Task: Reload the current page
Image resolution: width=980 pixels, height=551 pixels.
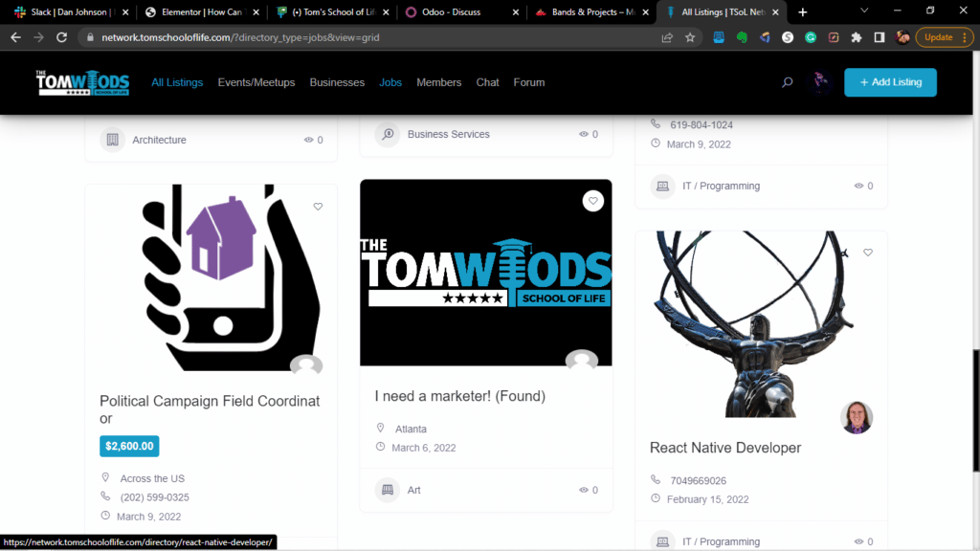Action: [x=61, y=37]
